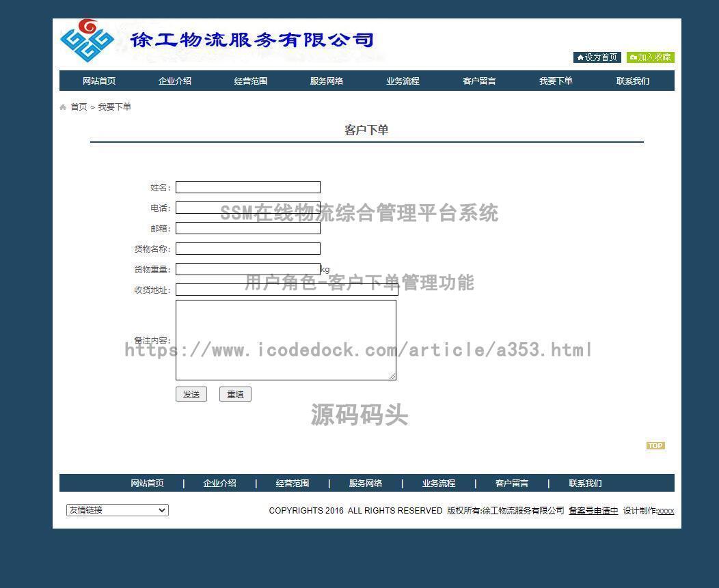The height and width of the screenshot is (588, 719).
Task: Click the xxxx design credit link
Action: coord(666,510)
